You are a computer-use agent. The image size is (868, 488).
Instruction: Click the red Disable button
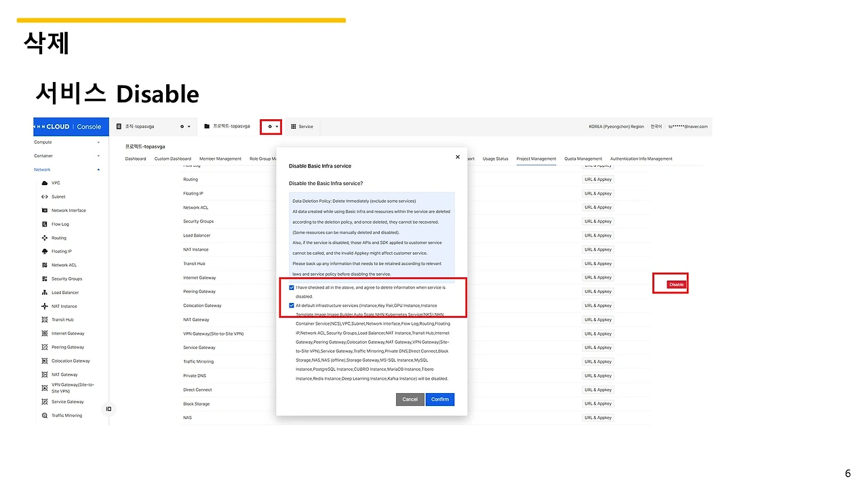pos(677,285)
